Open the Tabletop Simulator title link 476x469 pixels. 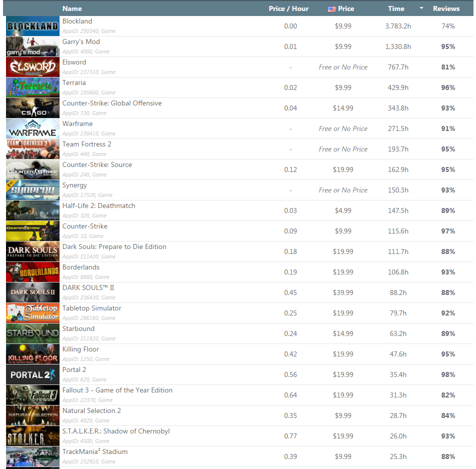[92, 308]
